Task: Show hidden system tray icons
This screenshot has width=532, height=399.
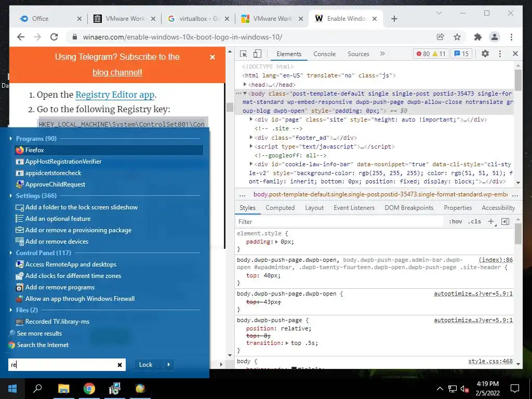Action: point(440,389)
